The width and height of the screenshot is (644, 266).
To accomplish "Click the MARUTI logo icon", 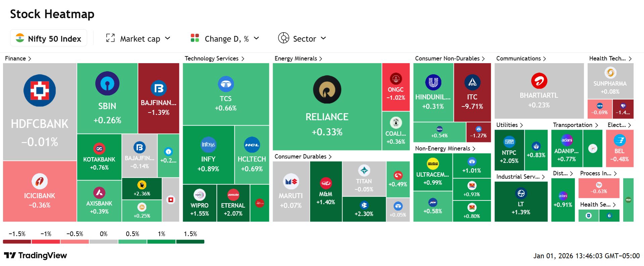I will (291, 182).
